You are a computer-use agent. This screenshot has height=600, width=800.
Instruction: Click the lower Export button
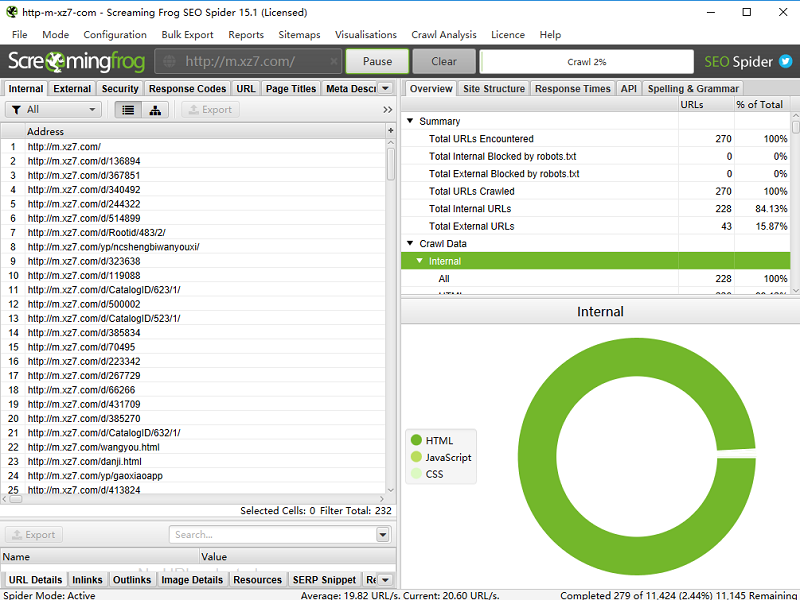34,535
